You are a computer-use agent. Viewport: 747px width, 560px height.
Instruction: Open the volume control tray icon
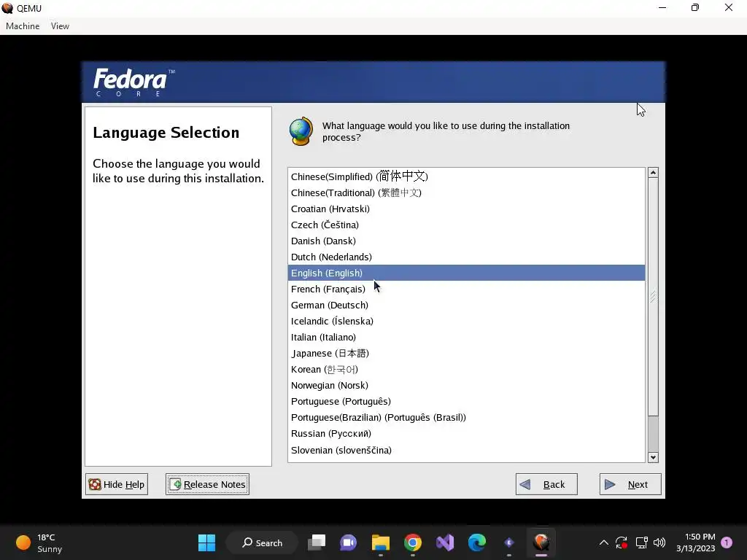[659, 542]
